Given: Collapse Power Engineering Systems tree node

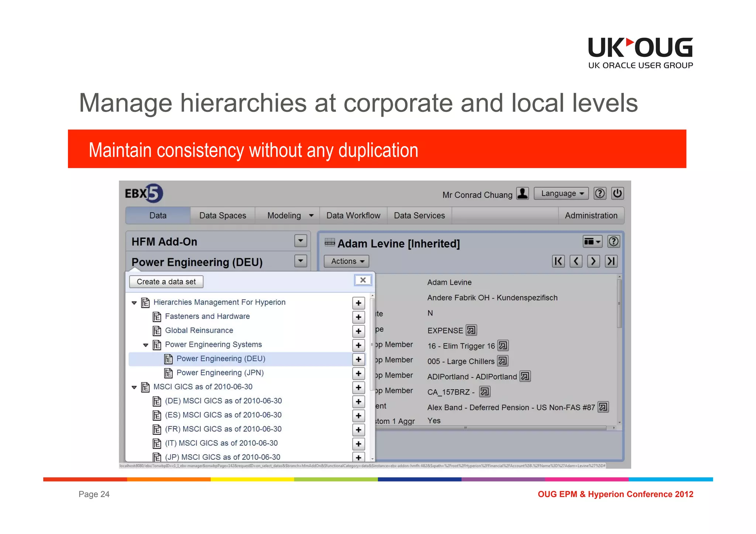Looking at the screenshot, I should coord(146,345).
